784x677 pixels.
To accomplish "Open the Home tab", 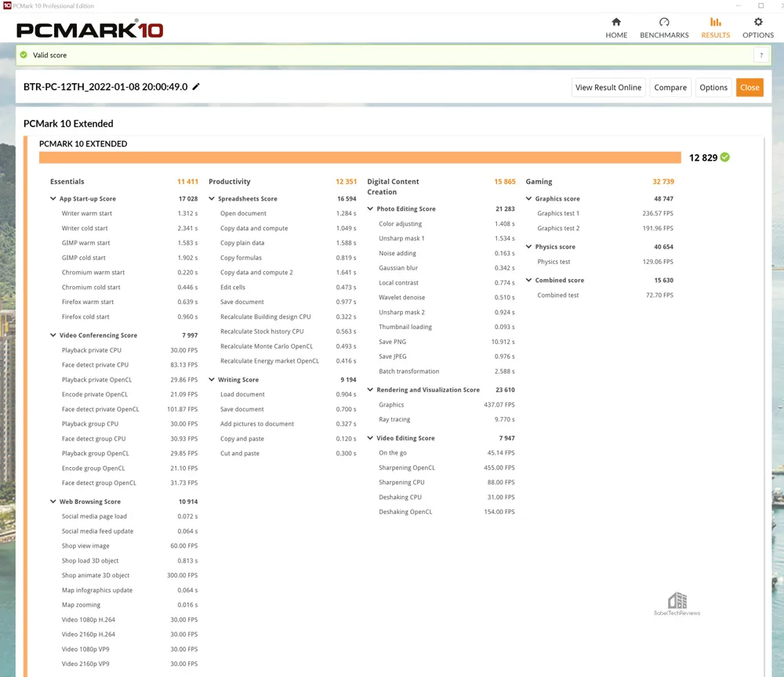I will pos(616,28).
